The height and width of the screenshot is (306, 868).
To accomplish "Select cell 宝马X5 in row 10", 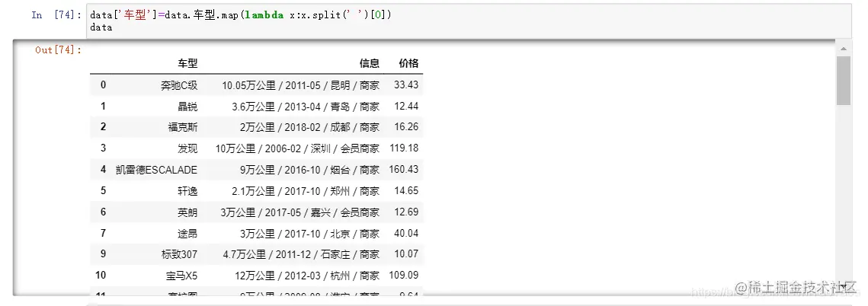I will [x=181, y=275].
